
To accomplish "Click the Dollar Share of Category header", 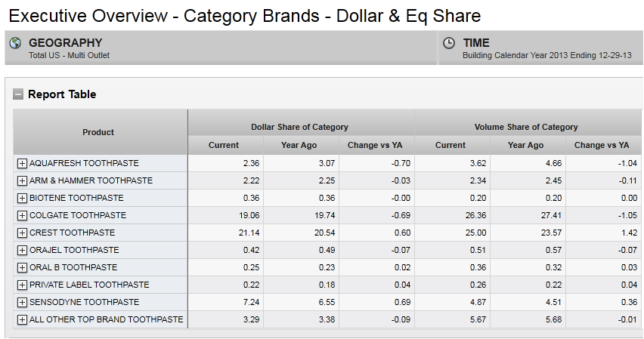I will point(299,127).
